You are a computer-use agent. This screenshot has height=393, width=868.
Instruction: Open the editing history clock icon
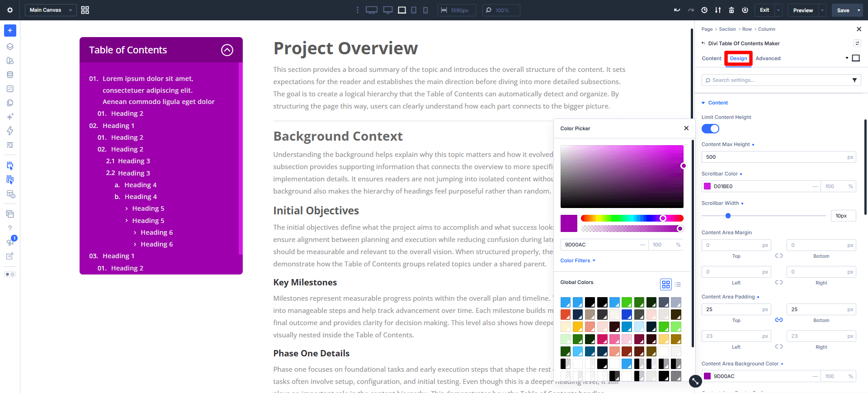[704, 10]
